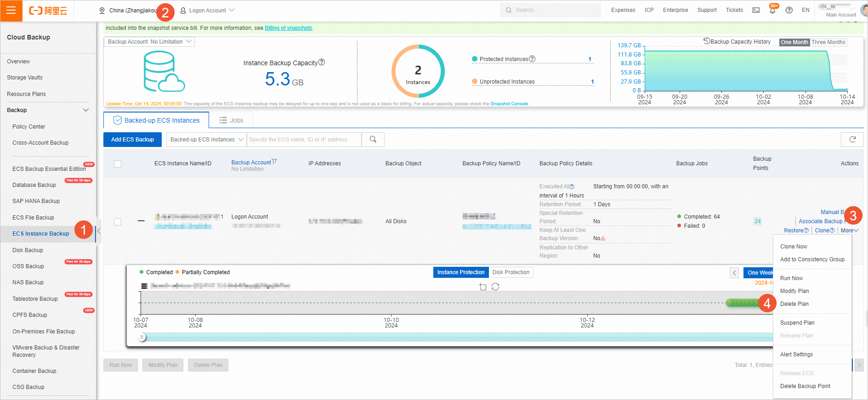868x400 pixels.
Task: Click the backup points count 24
Action: coord(757,221)
